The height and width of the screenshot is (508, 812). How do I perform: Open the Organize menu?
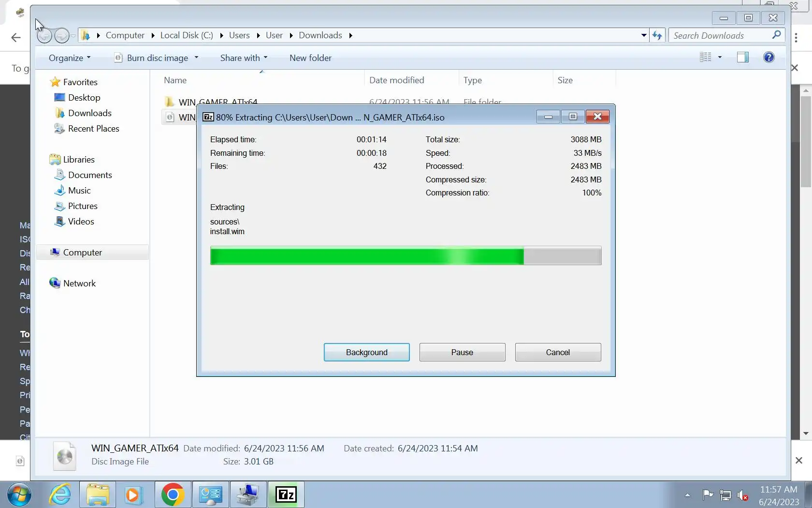click(70, 58)
